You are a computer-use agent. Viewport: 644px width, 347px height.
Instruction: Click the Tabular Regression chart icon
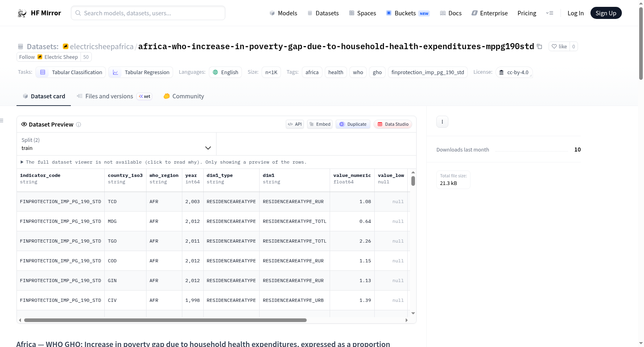pos(116,72)
